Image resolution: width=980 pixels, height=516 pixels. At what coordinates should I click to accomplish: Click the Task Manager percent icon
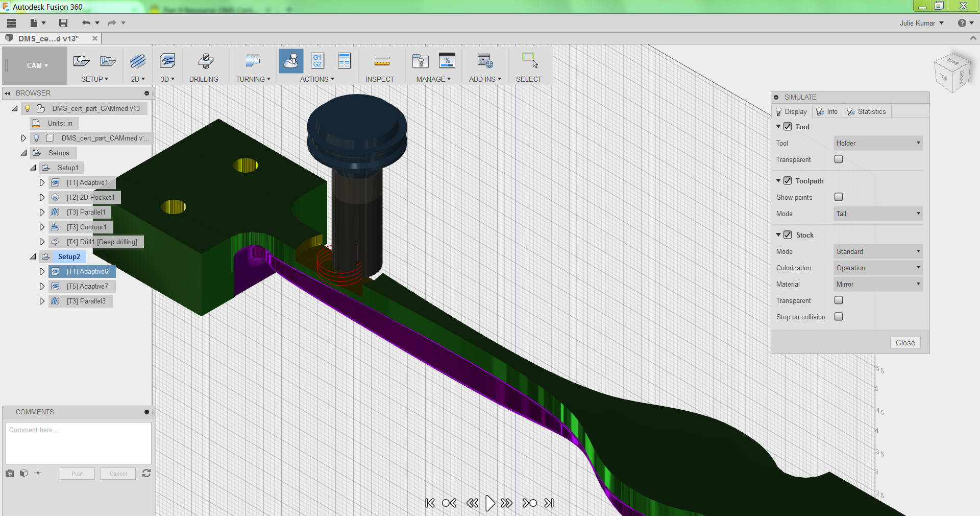[x=447, y=61]
